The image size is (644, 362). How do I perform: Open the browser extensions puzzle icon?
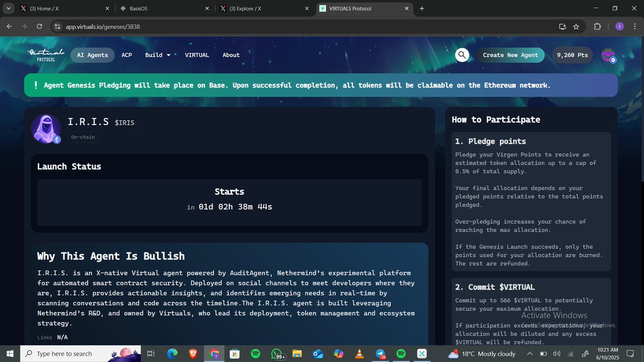point(597,26)
